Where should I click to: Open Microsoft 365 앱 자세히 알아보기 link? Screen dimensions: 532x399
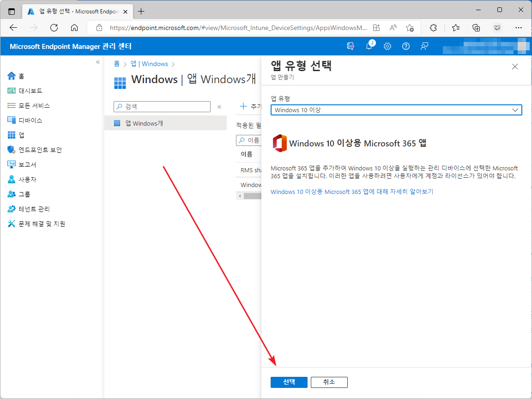coord(352,192)
